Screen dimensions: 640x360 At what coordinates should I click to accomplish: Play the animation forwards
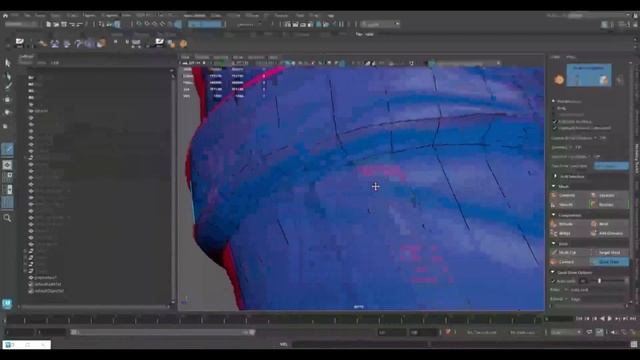point(610,318)
